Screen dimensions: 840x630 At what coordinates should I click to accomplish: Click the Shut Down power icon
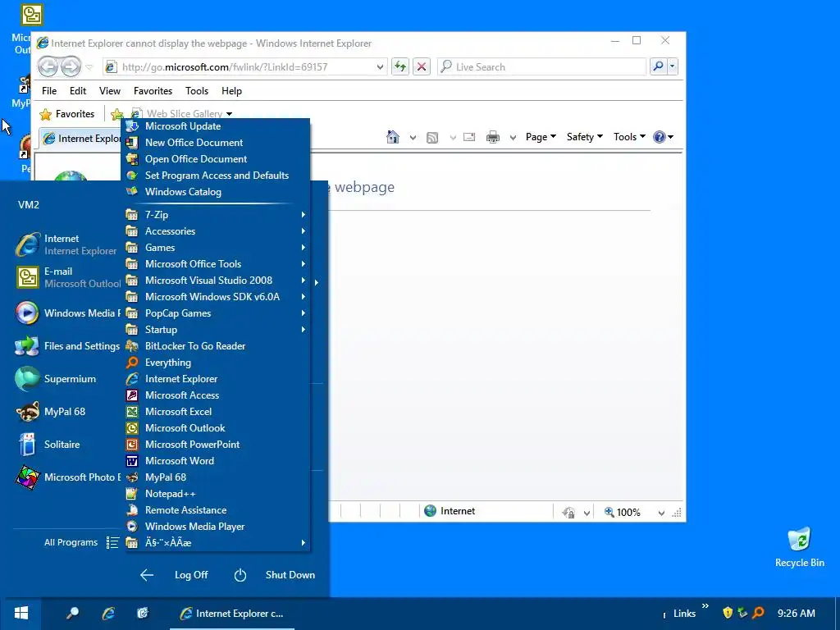tap(240, 575)
